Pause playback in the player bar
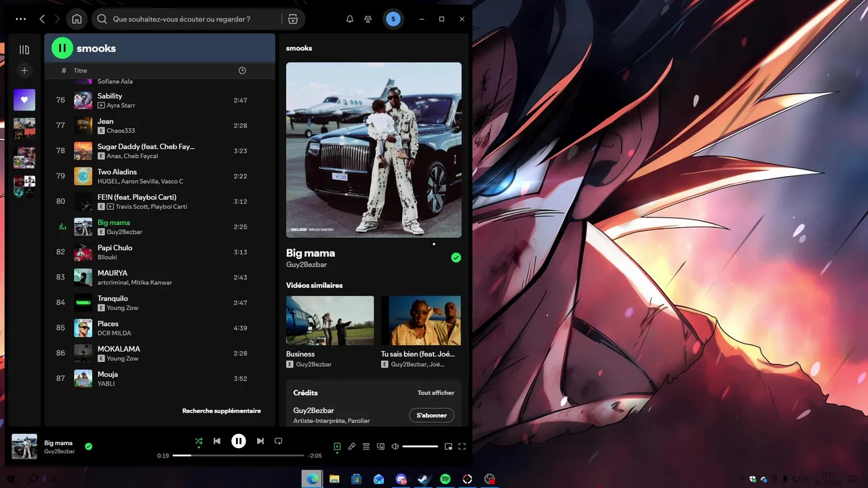Image resolution: width=868 pixels, height=488 pixels. tap(239, 441)
